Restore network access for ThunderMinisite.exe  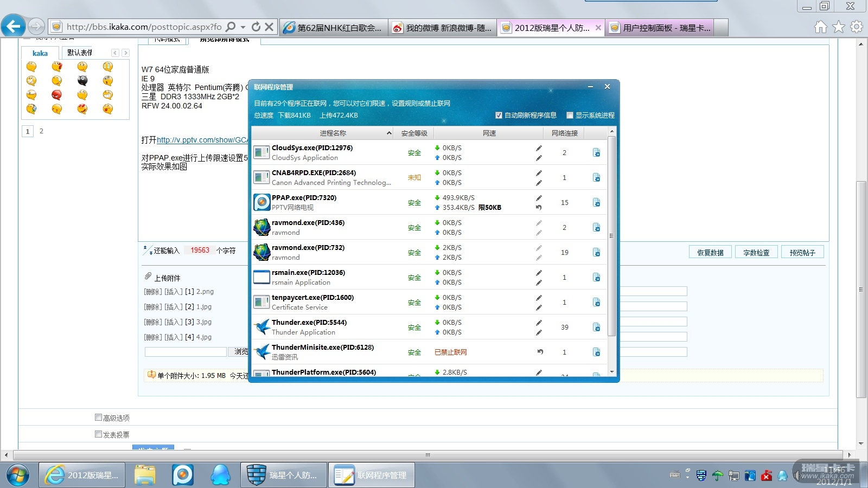click(x=540, y=352)
